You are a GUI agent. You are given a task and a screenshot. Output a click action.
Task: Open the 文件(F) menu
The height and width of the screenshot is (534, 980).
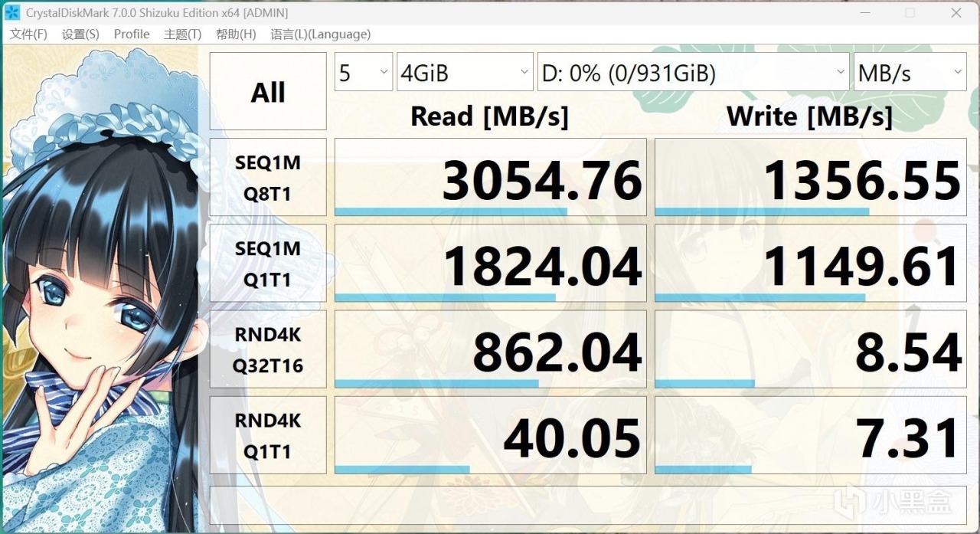click(x=29, y=34)
